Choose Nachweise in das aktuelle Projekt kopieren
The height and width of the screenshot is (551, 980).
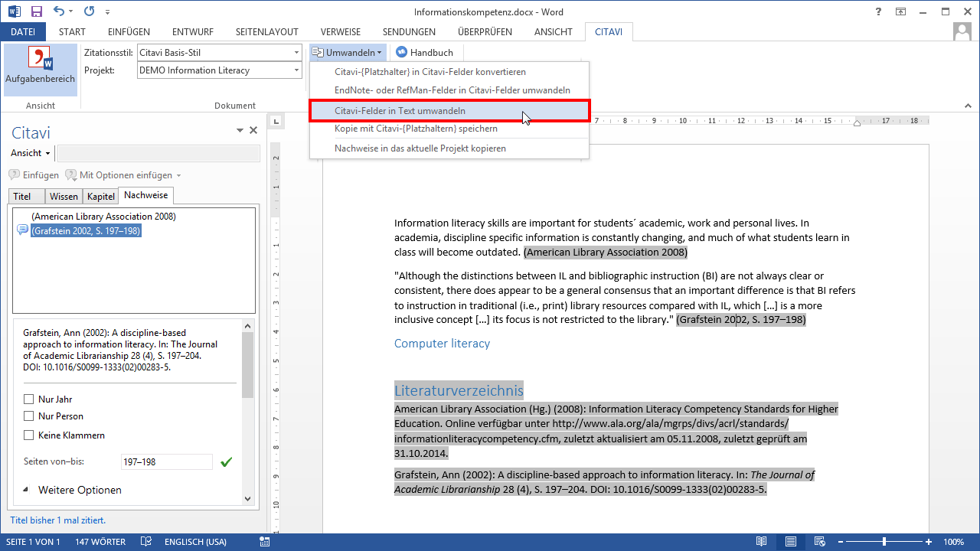point(449,148)
